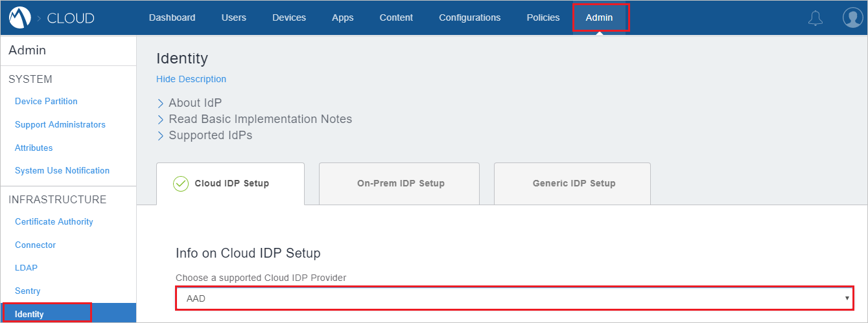Image resolution: width=868 pixels, height=323 pixels.
Task: Expand Read Basic Implementation Notes
Action: coord(254,119)
